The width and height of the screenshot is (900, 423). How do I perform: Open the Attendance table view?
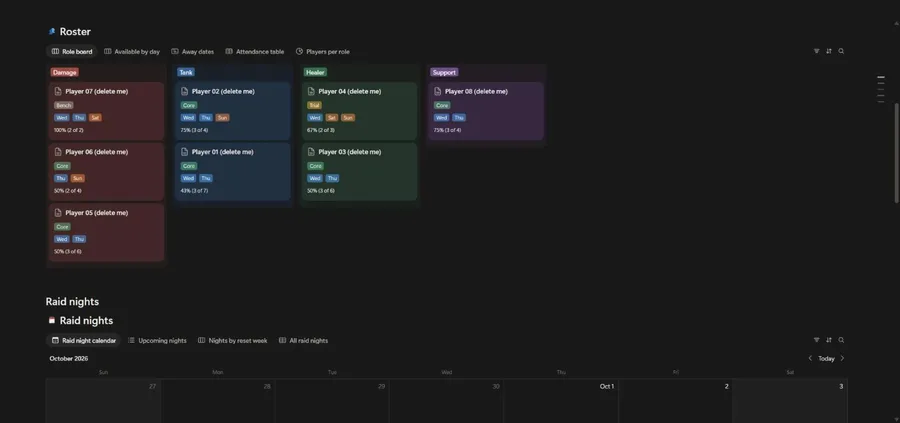point(254,52)
